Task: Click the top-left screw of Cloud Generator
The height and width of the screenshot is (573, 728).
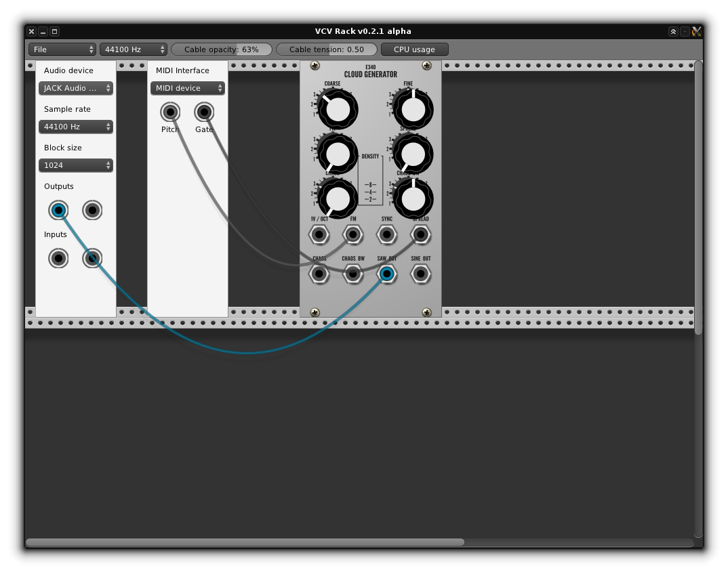Action: coord(315,66)
